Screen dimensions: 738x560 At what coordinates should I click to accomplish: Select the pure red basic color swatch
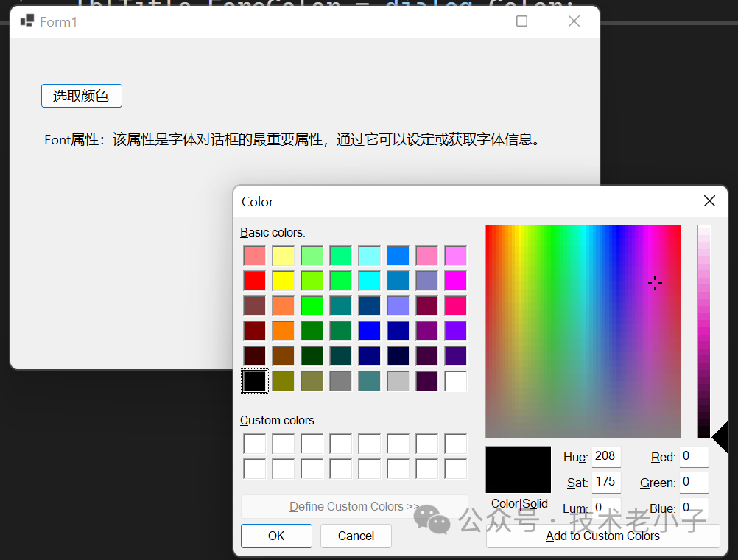254,281
